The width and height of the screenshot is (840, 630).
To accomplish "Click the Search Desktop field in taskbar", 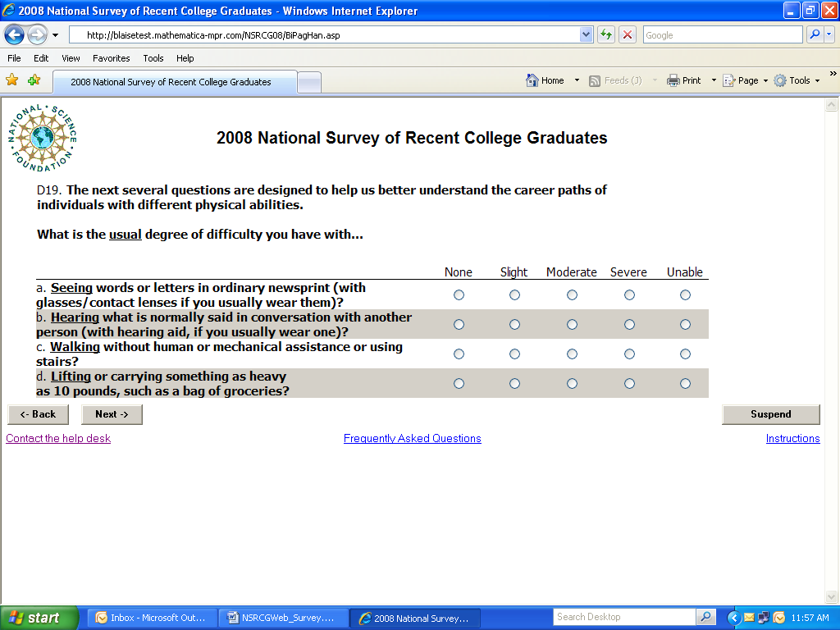I will tap(623, 617).
